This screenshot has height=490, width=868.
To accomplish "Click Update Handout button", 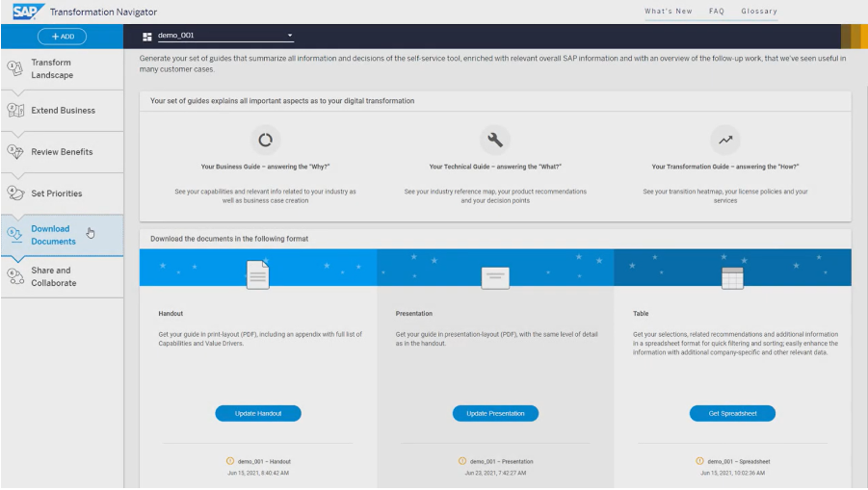I will [258, 413].
